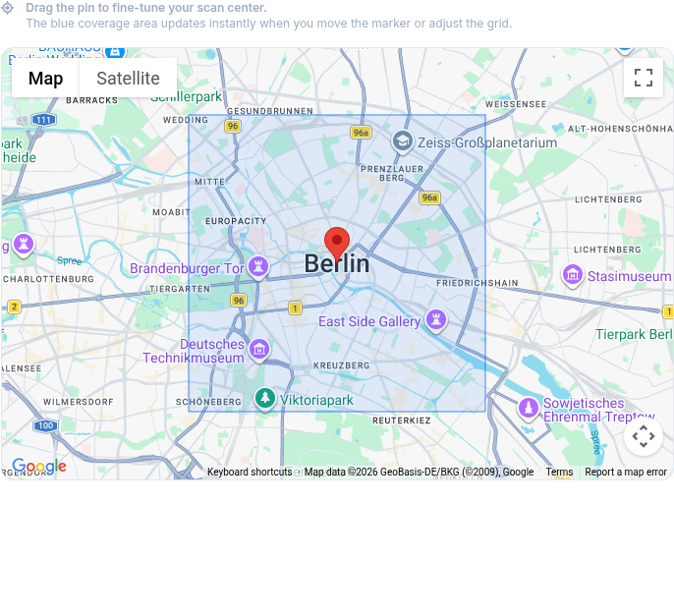Click map data copyright text

pos(419,472)
